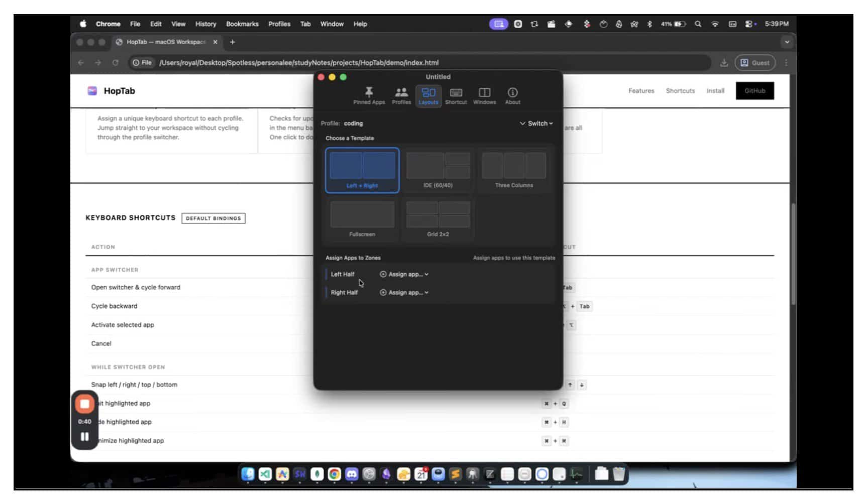Show the About pane
This screenshot has height=501, width=868.
tap(512, 95)
